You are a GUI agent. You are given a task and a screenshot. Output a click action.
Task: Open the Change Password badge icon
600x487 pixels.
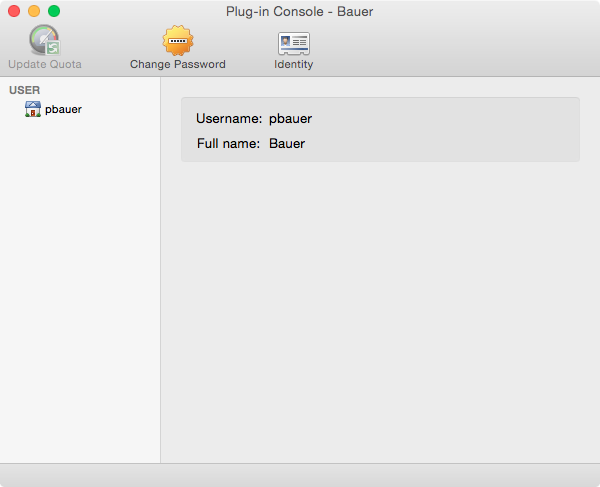coord(178,41)
